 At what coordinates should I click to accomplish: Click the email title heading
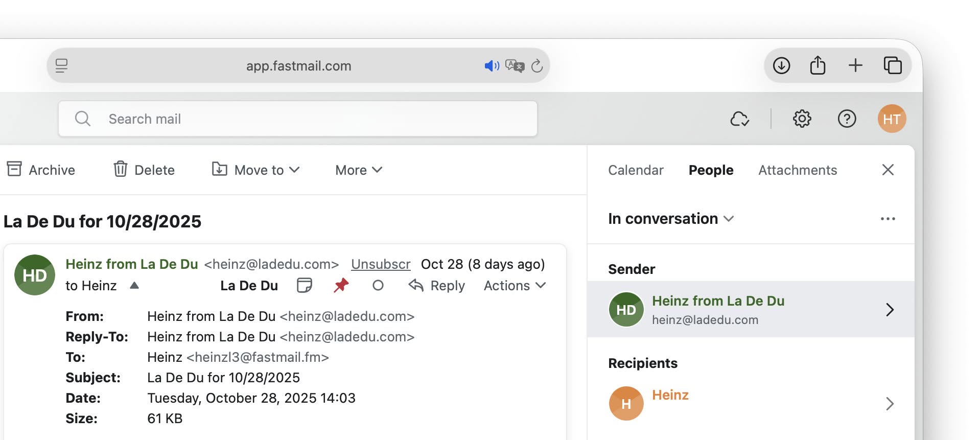click(102, 221)
